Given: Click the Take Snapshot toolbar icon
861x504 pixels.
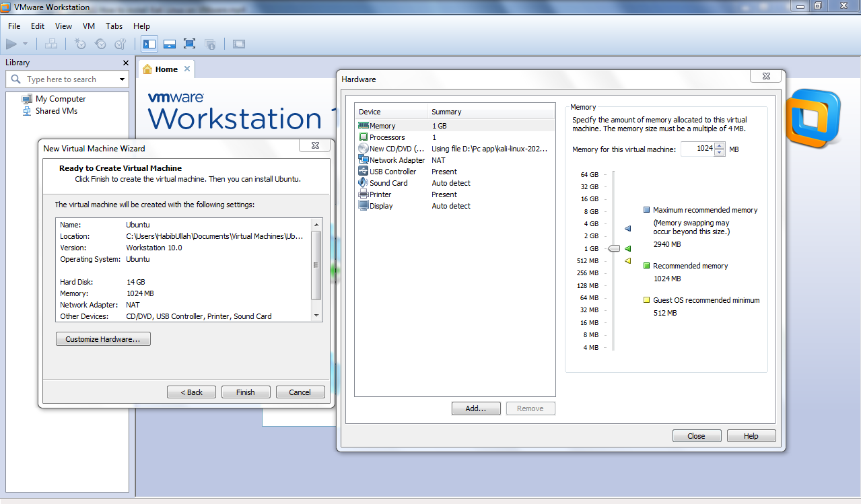Looking at the screenshot, I should [x=80, y=44].
